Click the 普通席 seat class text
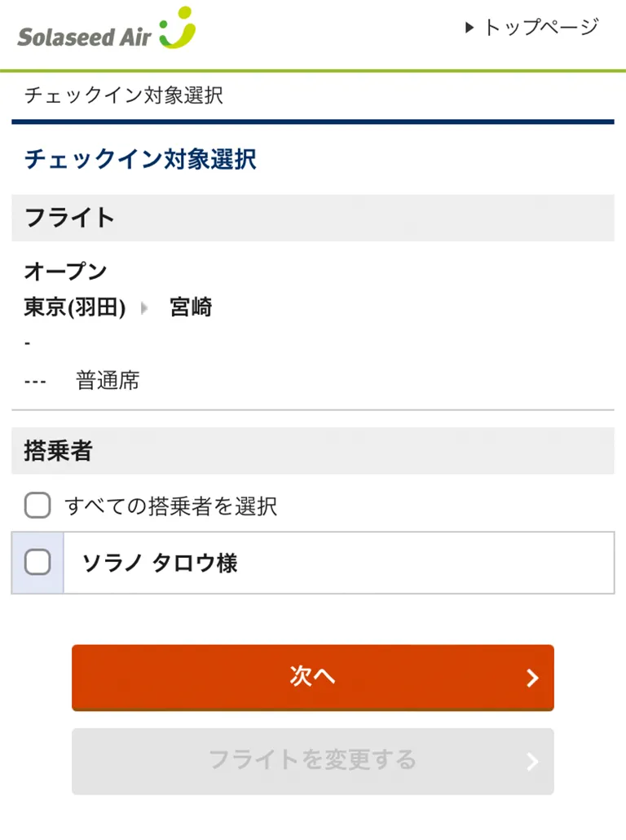Screen dimensions: 626x840 tap(108, 380)
